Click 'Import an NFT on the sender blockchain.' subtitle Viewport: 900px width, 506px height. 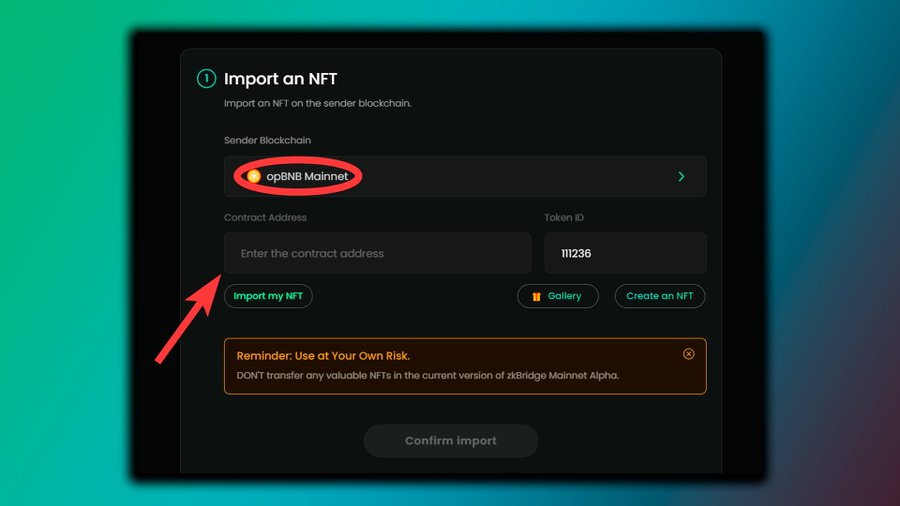(317, 103)
